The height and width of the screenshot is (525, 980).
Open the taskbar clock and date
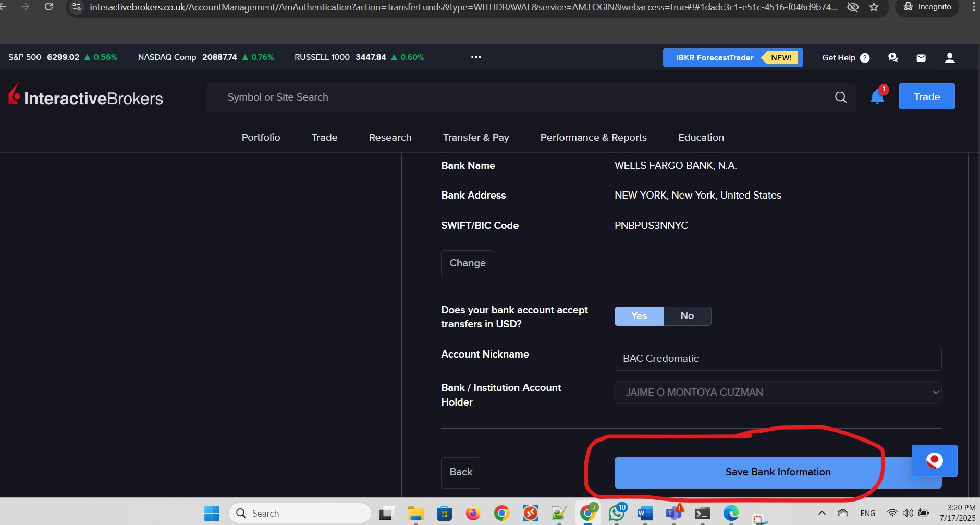coord(958,513)
